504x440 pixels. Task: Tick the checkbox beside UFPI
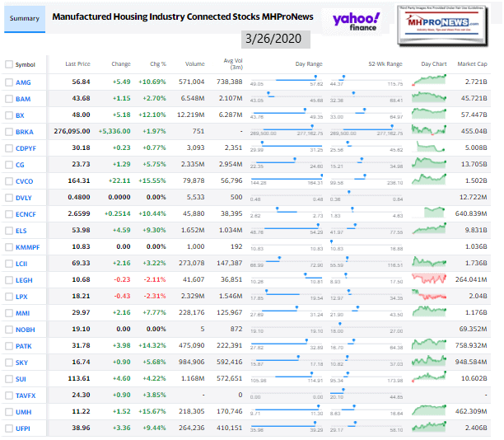coord(9,428)
